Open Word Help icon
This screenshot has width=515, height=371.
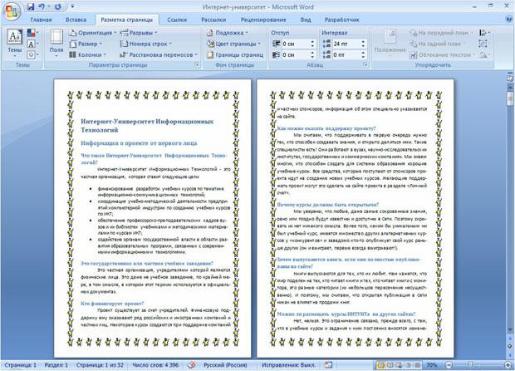[x=509, y=20]
